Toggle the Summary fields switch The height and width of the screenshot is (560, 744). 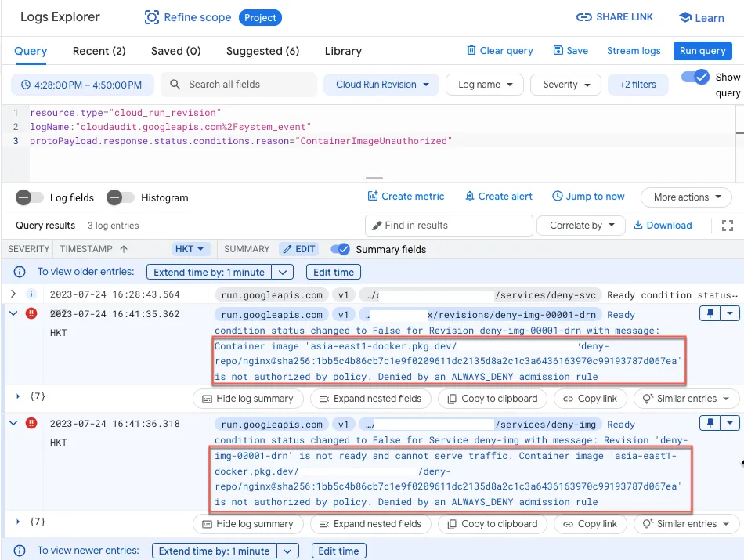pyautogui.click(x=340, y=249)
